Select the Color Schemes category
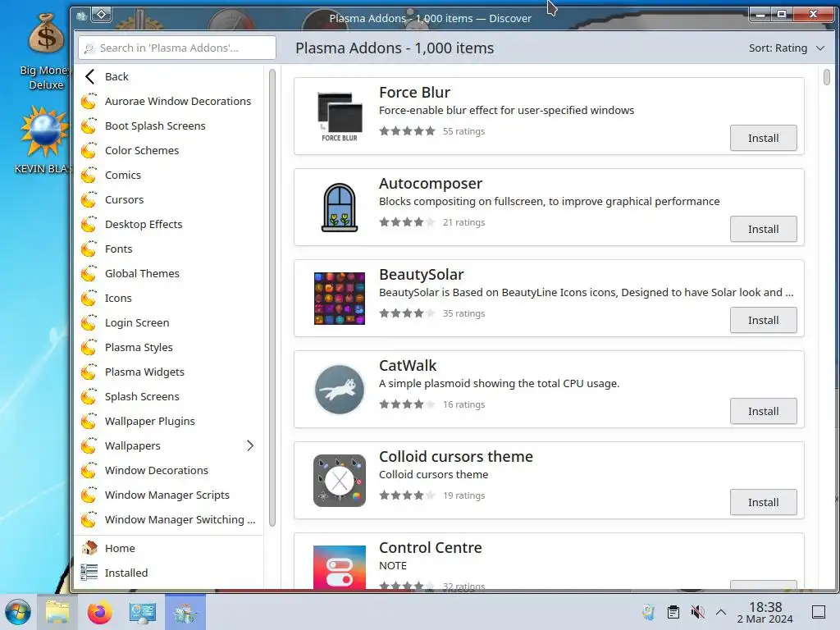Screen dimensions: 840x630 coord(169,151)
